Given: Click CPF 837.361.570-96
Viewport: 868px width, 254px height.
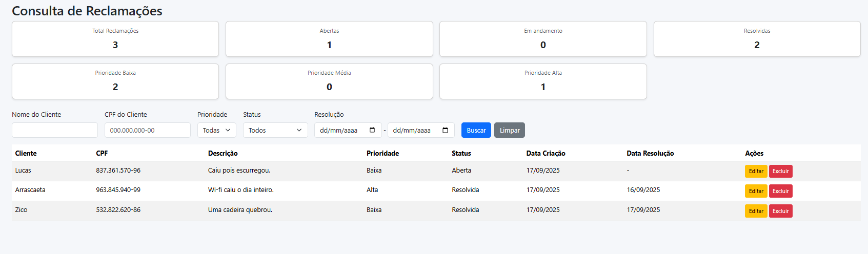Looking at the screenshot, I should tap(118, 171).
